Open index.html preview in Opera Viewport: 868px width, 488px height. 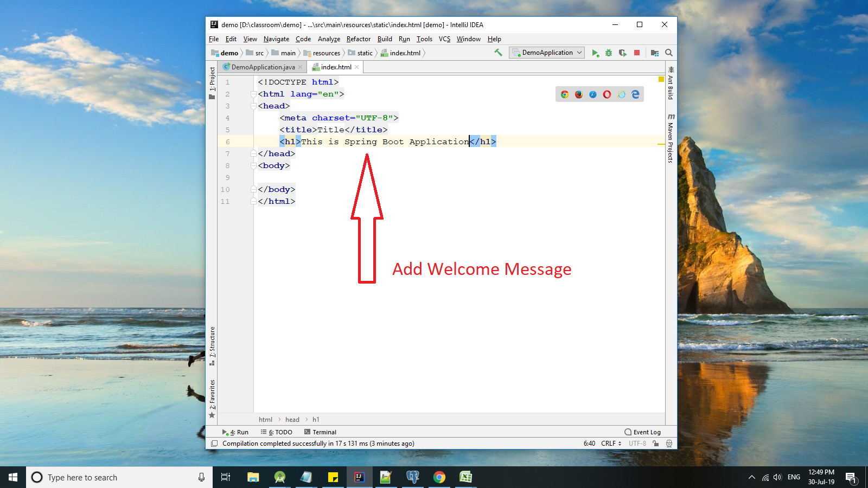tap(607, 94)
